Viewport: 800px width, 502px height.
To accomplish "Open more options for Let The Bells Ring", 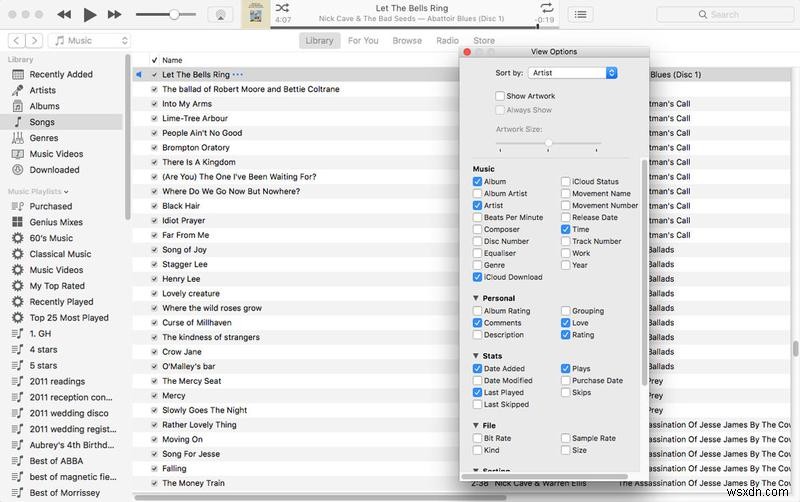I will (x=238, y=74).
